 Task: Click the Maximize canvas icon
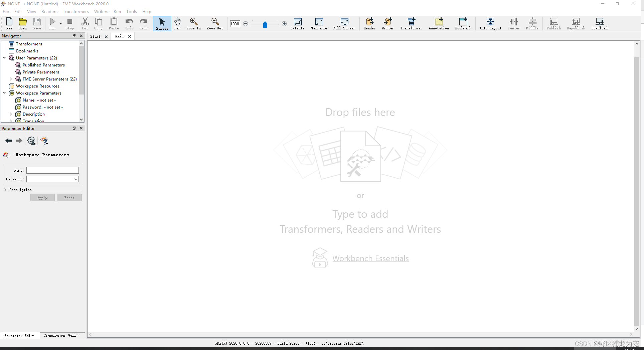[x=319, y=24]
